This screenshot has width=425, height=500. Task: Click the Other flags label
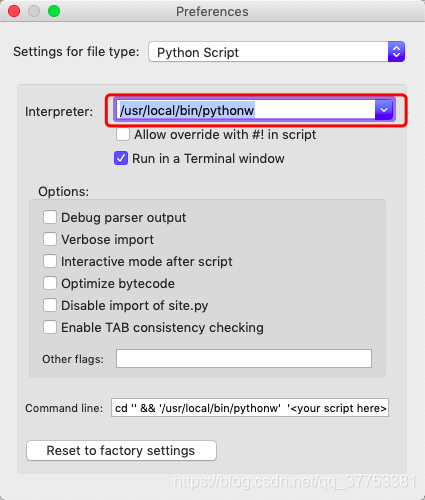click(x=73, y=359)
